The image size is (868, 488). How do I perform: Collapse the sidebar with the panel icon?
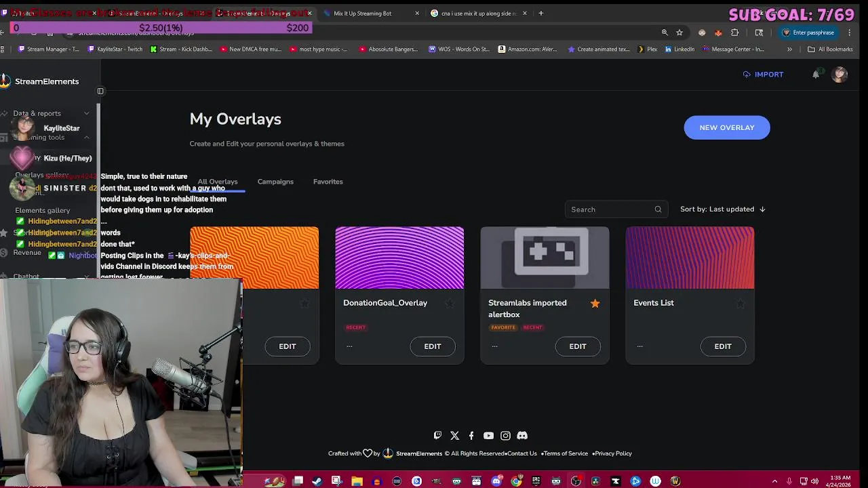(100, 91)
